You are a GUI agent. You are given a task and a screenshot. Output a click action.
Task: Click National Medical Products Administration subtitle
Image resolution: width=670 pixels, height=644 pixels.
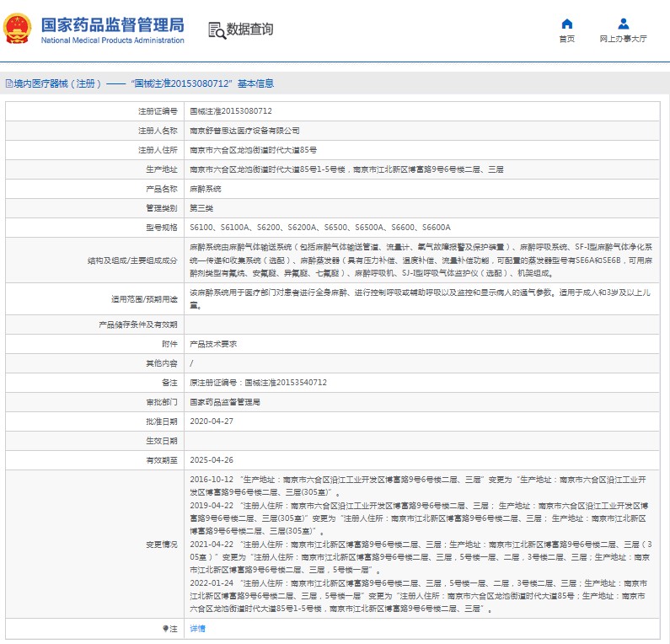(113, 40)
